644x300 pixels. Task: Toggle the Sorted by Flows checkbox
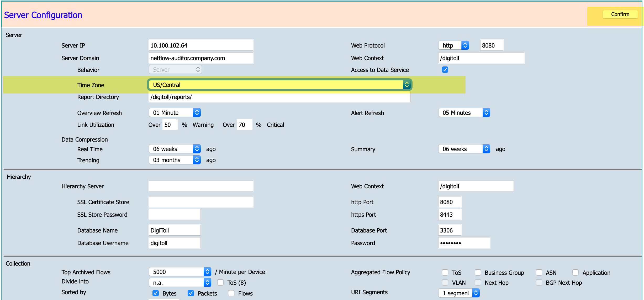tap(231, 293)
